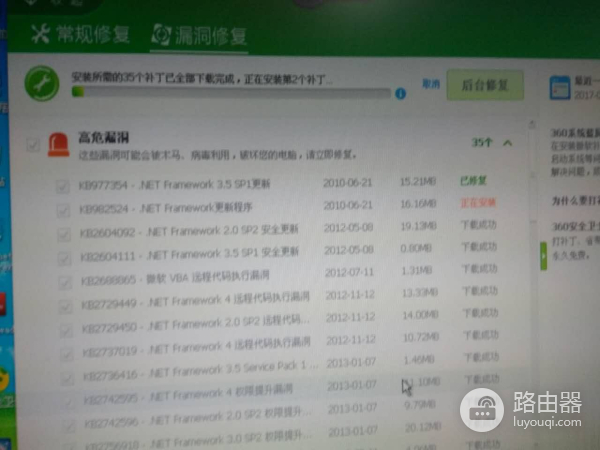Toggle checkbox for KB982524 patch
Image resolution: width=600 pixels, height=450 pixels.
coord(63,210)
